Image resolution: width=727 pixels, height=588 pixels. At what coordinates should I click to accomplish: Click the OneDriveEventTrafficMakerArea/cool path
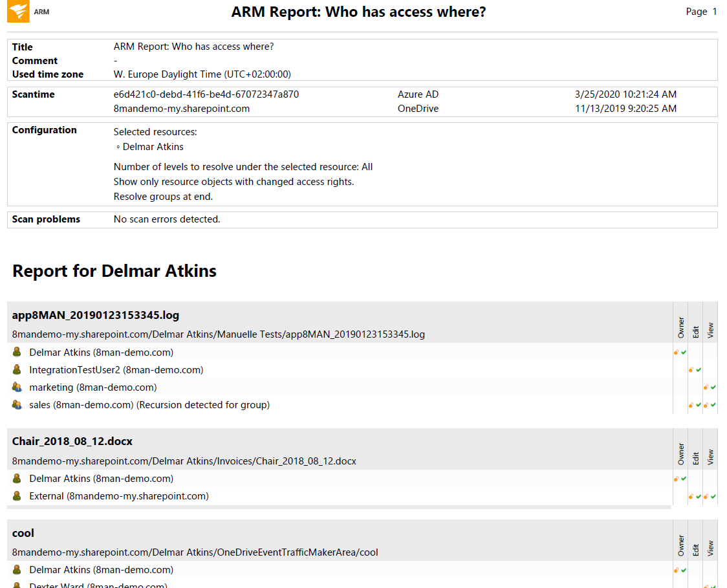pos(195,552)
